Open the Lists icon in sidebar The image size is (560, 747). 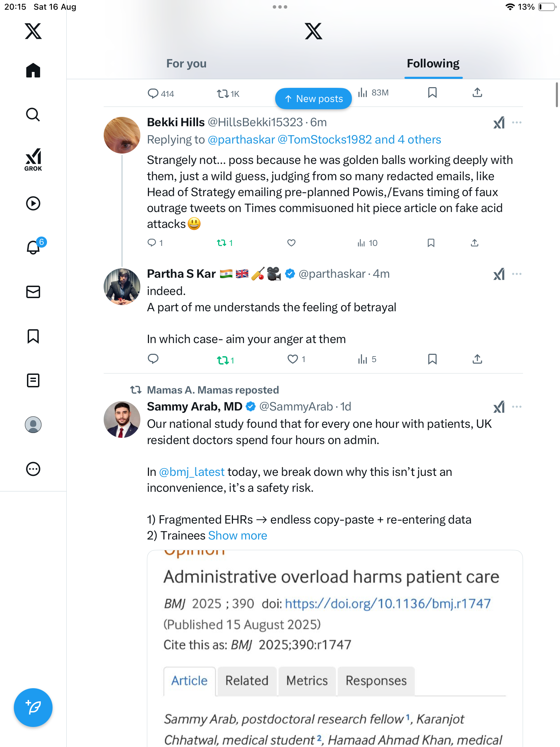pos(33,380)
